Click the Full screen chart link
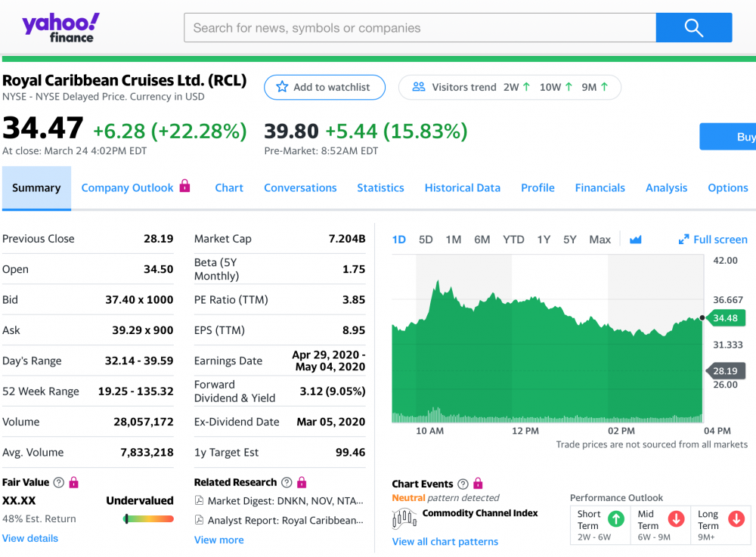This screenshot has width=756, height=557. (720, 240)
